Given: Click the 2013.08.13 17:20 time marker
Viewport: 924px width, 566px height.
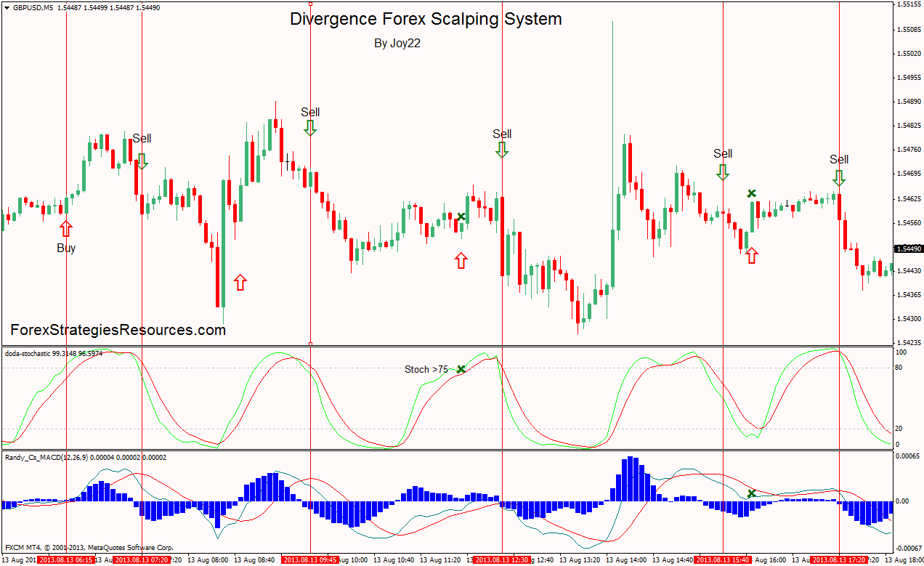Looking at the screenshot, I should (x=839, y=560).
